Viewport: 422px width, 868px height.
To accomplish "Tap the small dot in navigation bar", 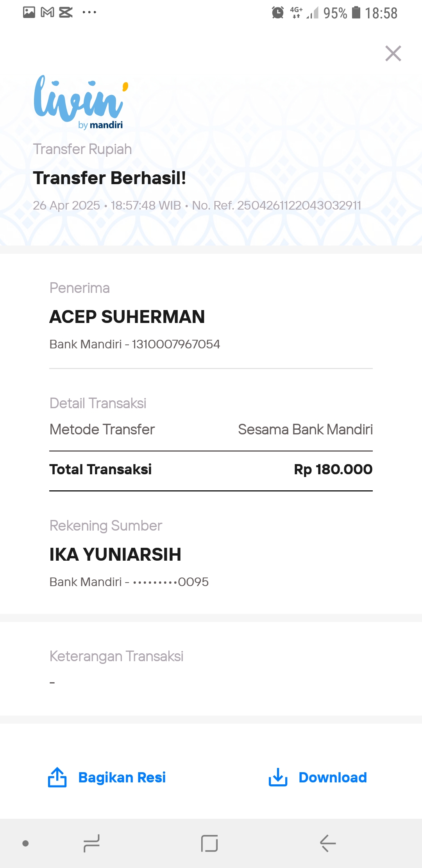I will [26, 843].
